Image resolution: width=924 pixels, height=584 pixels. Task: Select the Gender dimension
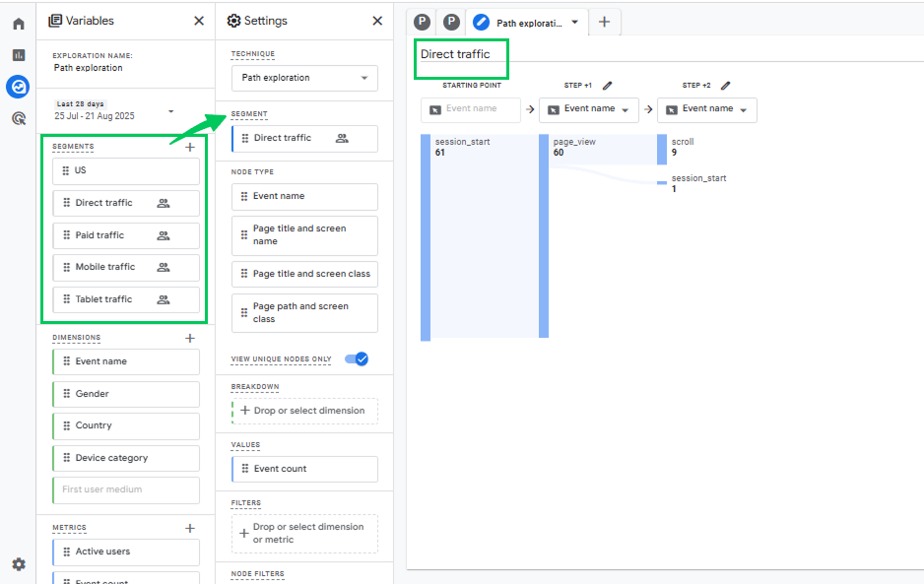pyautogui.click(x=126, y=394)
